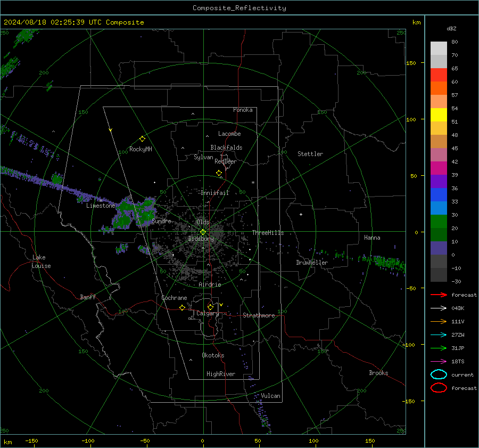Click the Limestone label

coord(101,206)
